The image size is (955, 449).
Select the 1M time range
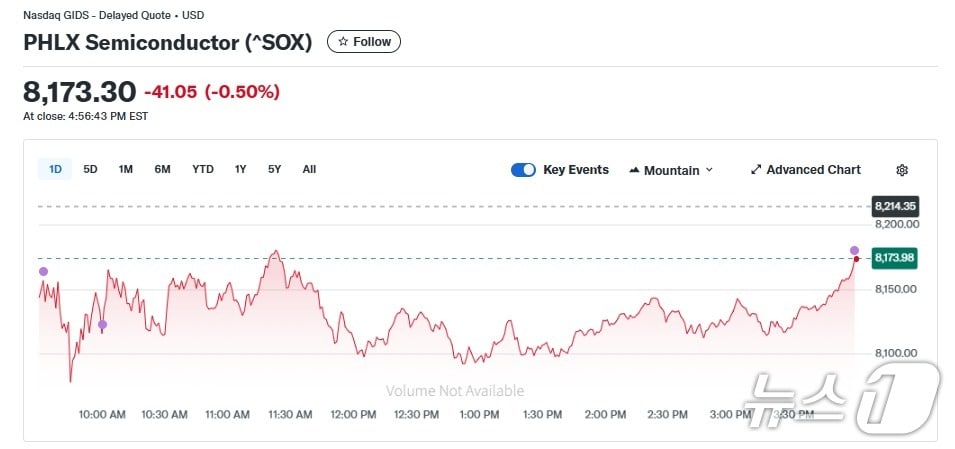point(125,169)
